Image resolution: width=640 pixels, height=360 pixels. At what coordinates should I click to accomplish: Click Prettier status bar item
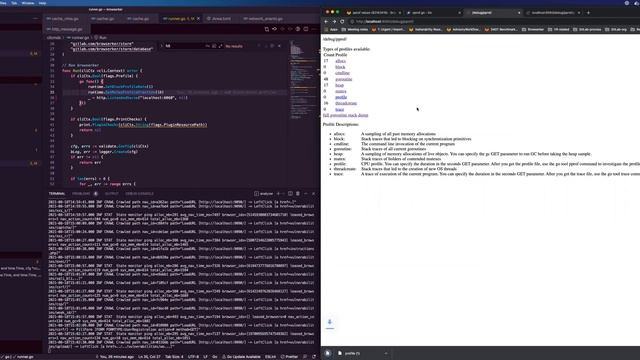click(289, 357)
